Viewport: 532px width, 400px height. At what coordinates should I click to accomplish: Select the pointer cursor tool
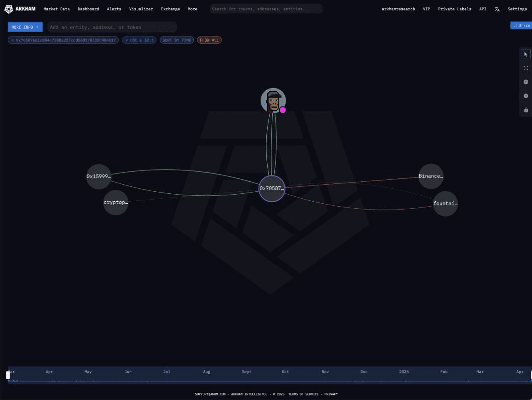click(x=525, y=54)
